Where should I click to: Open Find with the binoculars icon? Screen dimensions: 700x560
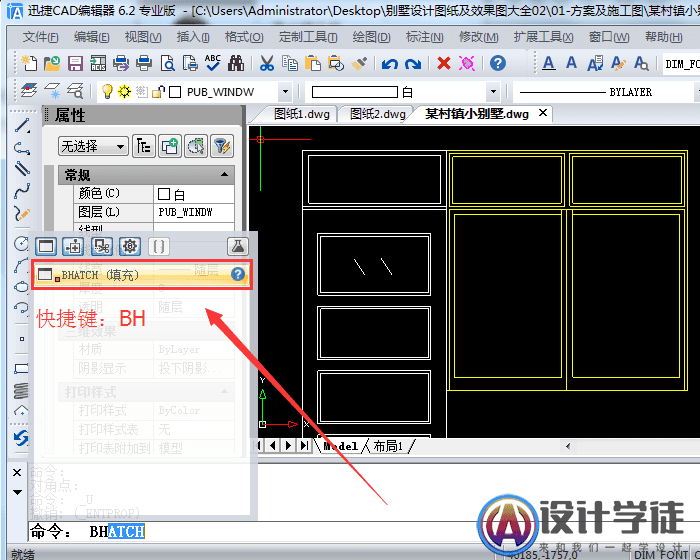point(236,63)
